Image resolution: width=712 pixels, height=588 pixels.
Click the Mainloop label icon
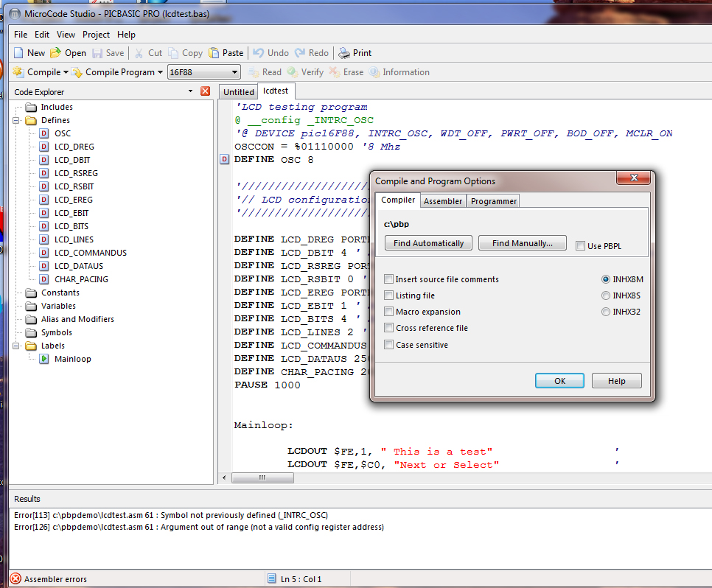(44, 359)
